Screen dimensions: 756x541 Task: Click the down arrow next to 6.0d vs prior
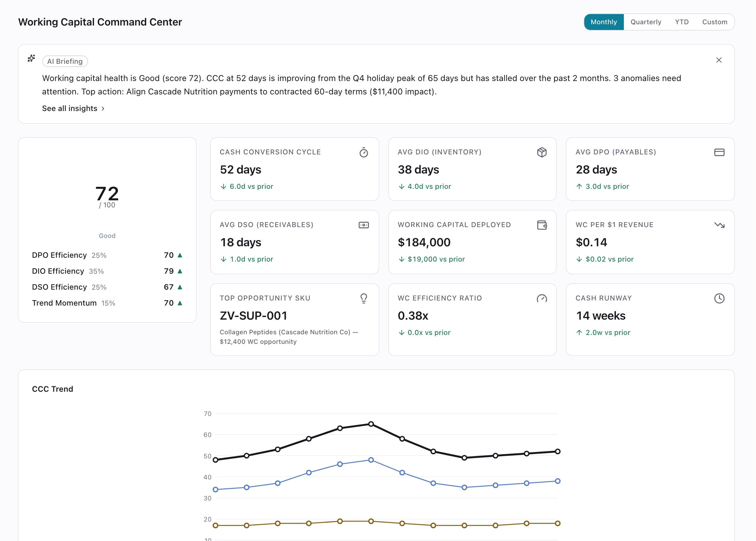point(223,187)
